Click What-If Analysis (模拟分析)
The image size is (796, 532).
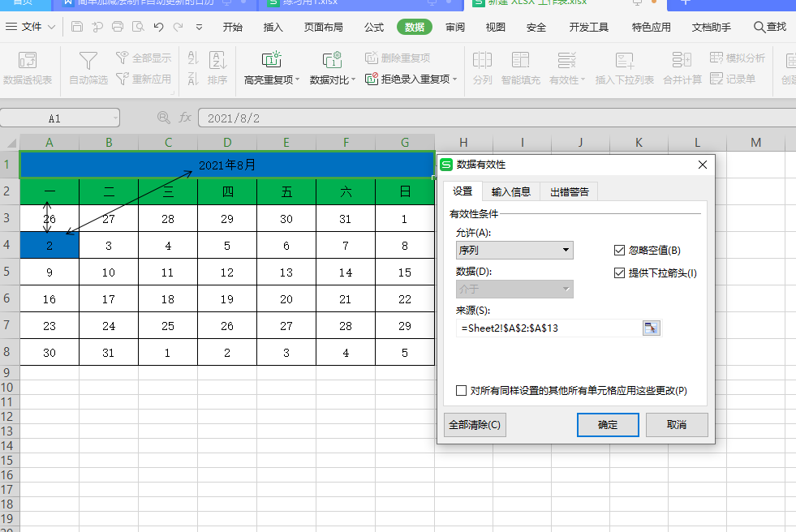(737, 58)
